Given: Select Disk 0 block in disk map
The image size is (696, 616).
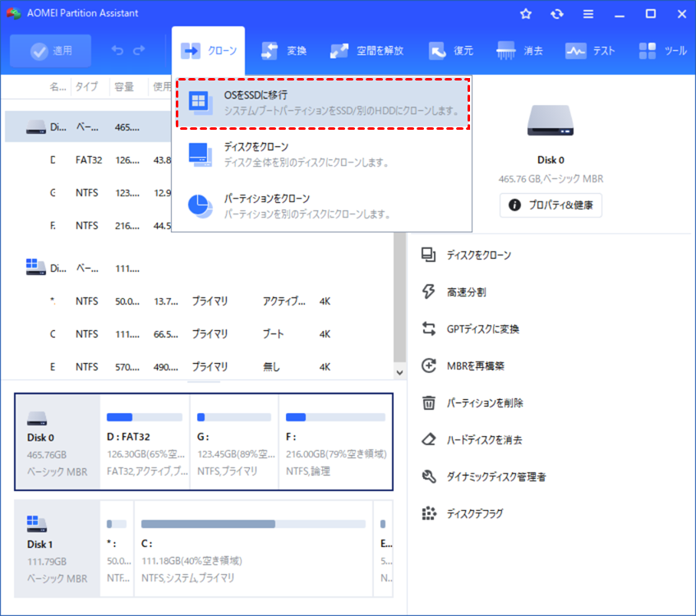Looking at the screenshot, I should (58, 442).
